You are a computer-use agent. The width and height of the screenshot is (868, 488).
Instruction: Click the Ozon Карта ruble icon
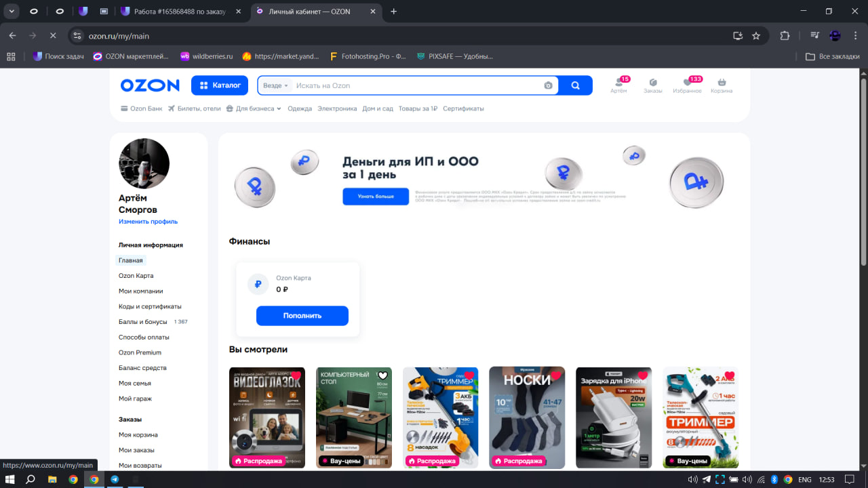258,285
